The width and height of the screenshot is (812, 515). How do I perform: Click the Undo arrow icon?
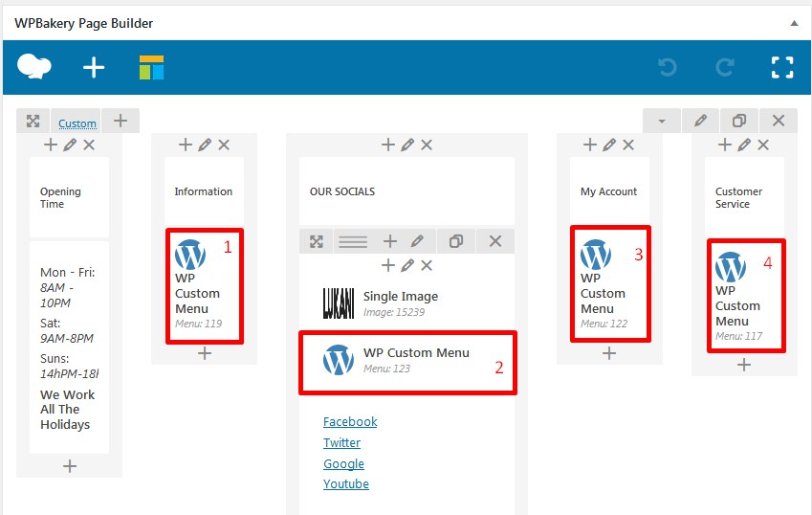(x=668, y=67)
